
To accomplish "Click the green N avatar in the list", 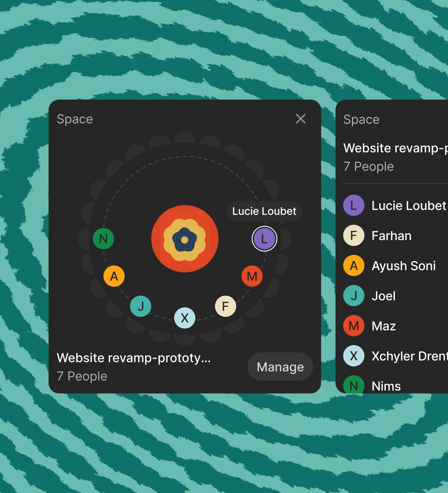I will coord(354,385).
